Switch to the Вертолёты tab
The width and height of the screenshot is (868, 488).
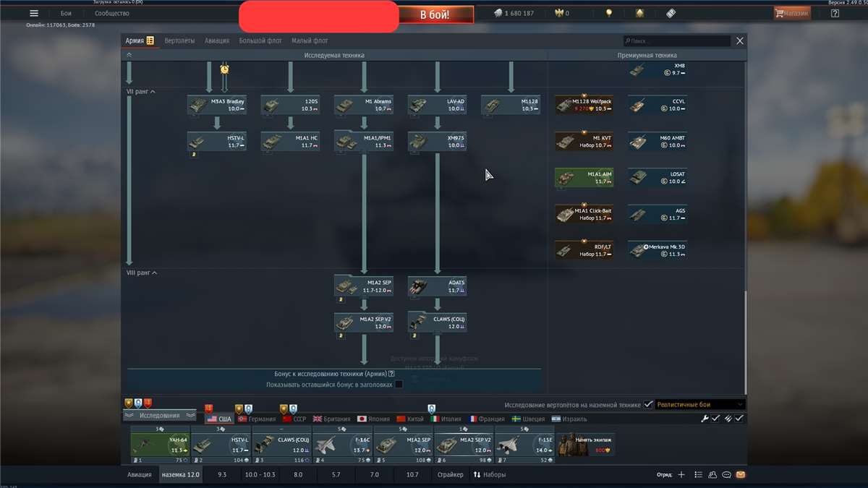click(179, 41)
